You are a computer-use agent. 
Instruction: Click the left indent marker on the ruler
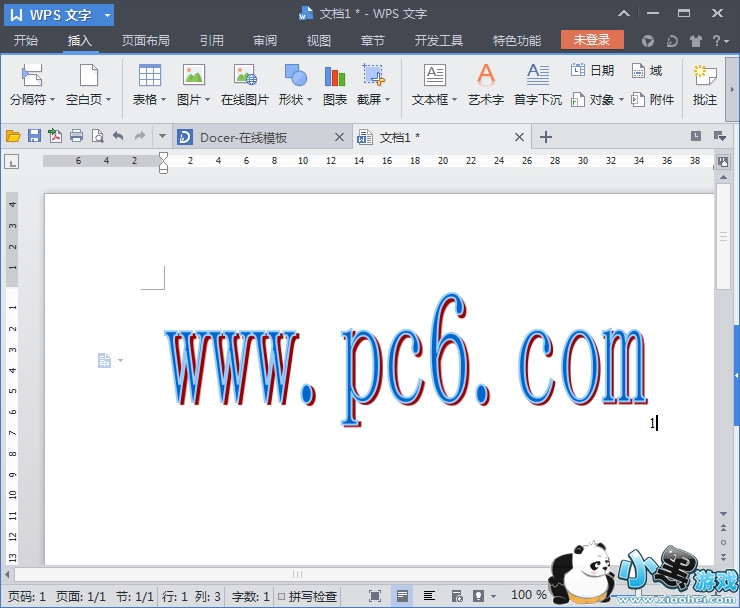tap(163, 169)
